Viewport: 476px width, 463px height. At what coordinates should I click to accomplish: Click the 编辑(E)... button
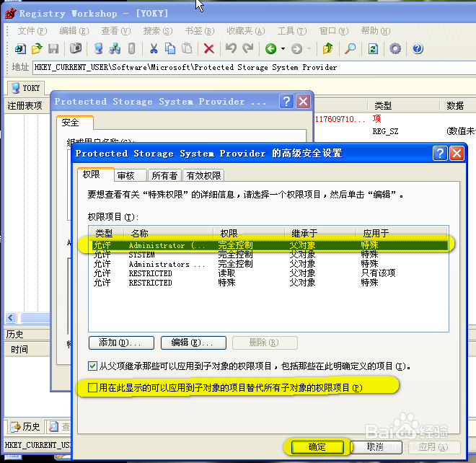193,343
